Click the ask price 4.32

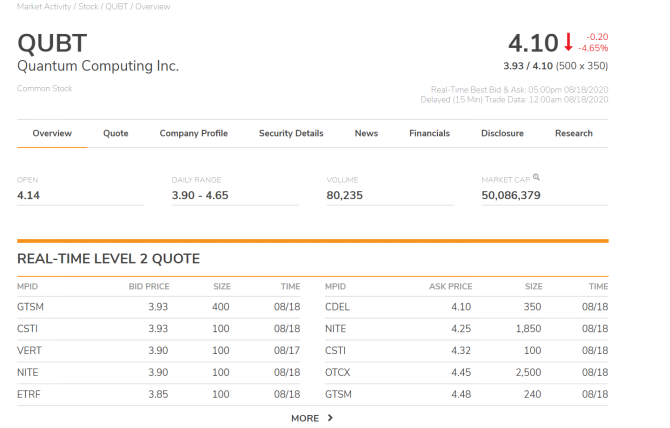click(461, 350)
